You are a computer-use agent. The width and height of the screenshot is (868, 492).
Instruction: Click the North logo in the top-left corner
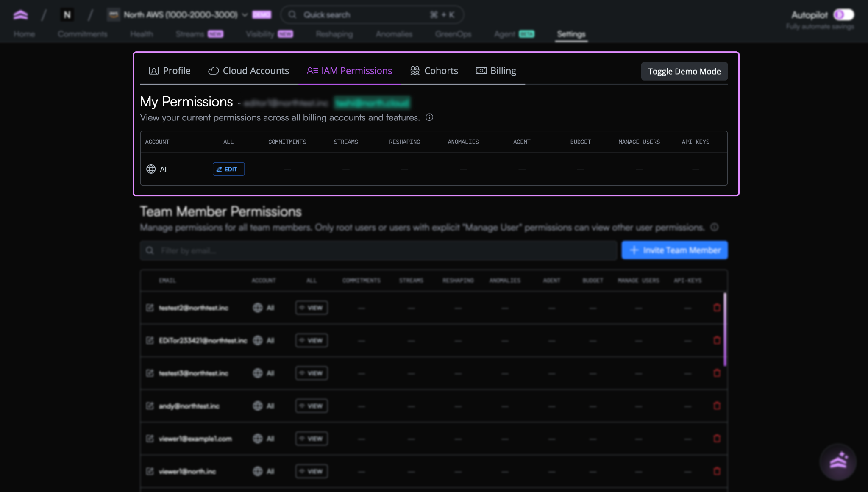click(20, 14)
